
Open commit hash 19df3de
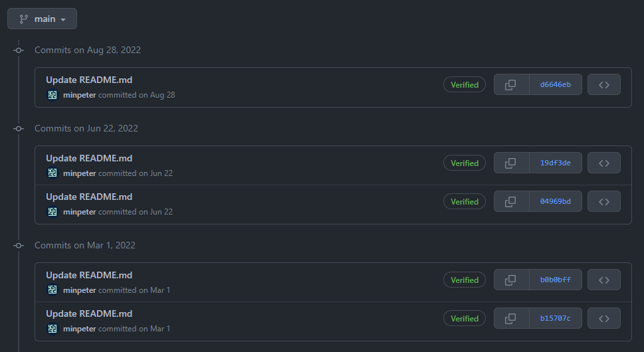coord(556,163)
